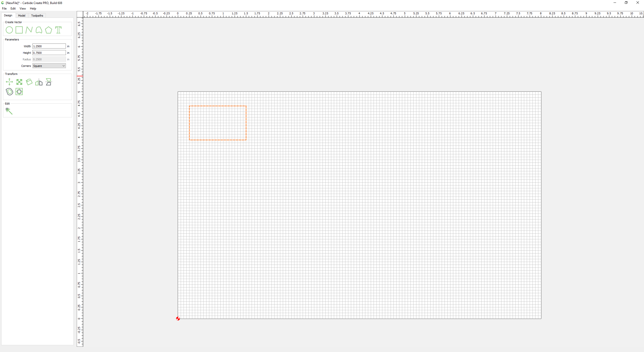The height and width of the screenshot is (352, 644).
Task: Click the Mirror Vertical transform icon
Action: (x=49, y=82)
